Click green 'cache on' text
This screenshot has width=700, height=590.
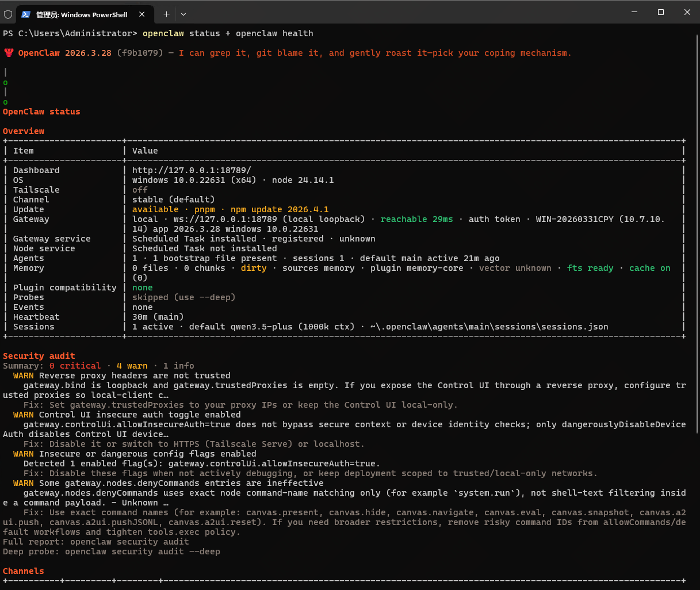point(650,268)
